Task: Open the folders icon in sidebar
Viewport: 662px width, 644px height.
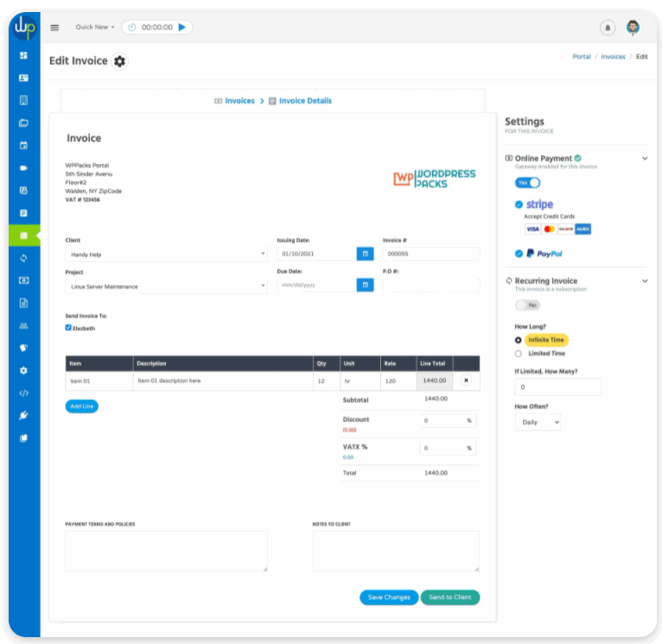Action: coord(23,123)
